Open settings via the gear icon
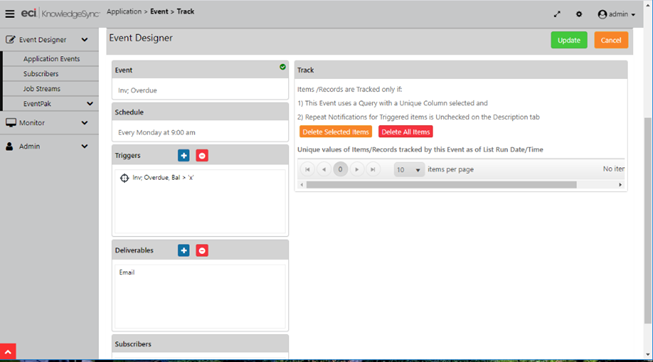This screenshot has width=653, height=362. click(579, 14)
